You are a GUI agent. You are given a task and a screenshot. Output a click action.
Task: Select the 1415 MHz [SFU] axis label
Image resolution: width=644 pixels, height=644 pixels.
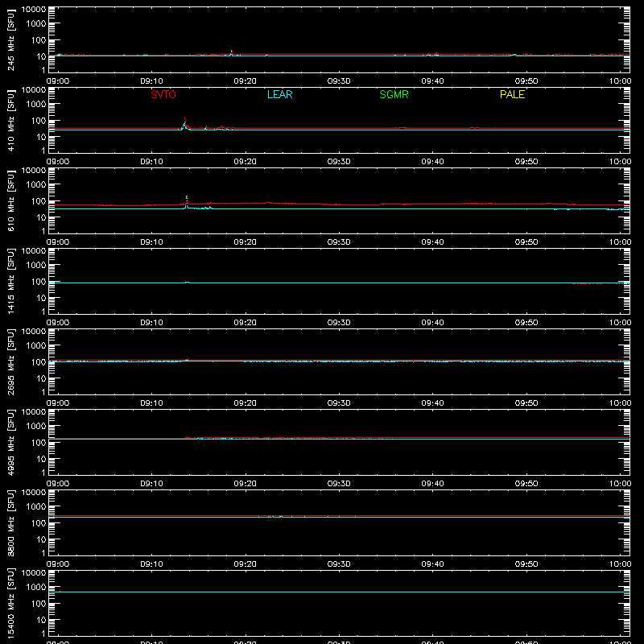(10, 281)
